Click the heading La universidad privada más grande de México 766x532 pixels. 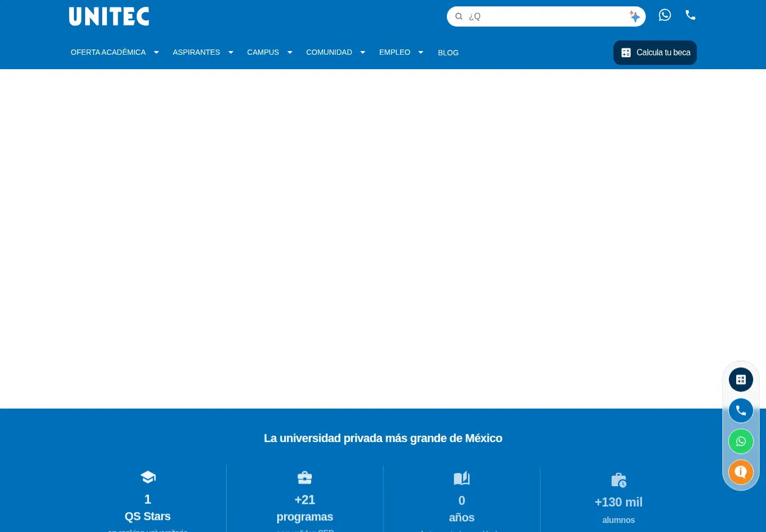coord(383,438)
